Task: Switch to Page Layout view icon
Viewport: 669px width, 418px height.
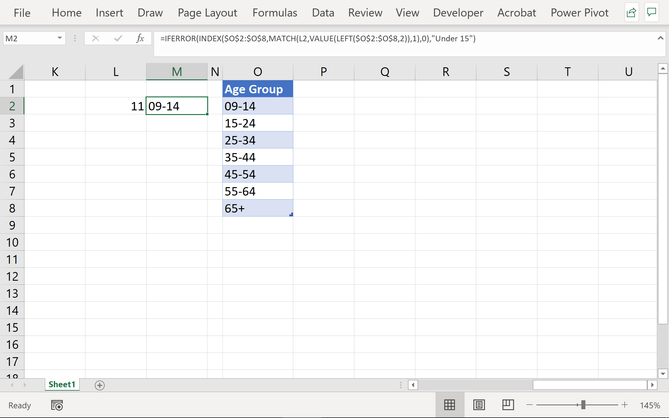Action: [479, 405]
